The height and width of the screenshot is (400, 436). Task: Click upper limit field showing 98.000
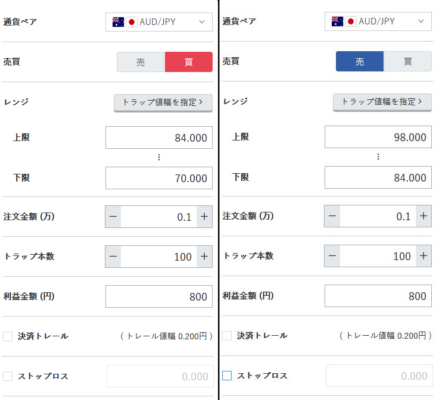378,137
